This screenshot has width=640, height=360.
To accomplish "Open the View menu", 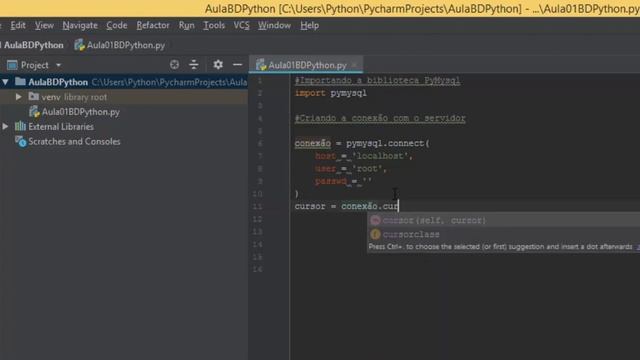I will [44, 25].
